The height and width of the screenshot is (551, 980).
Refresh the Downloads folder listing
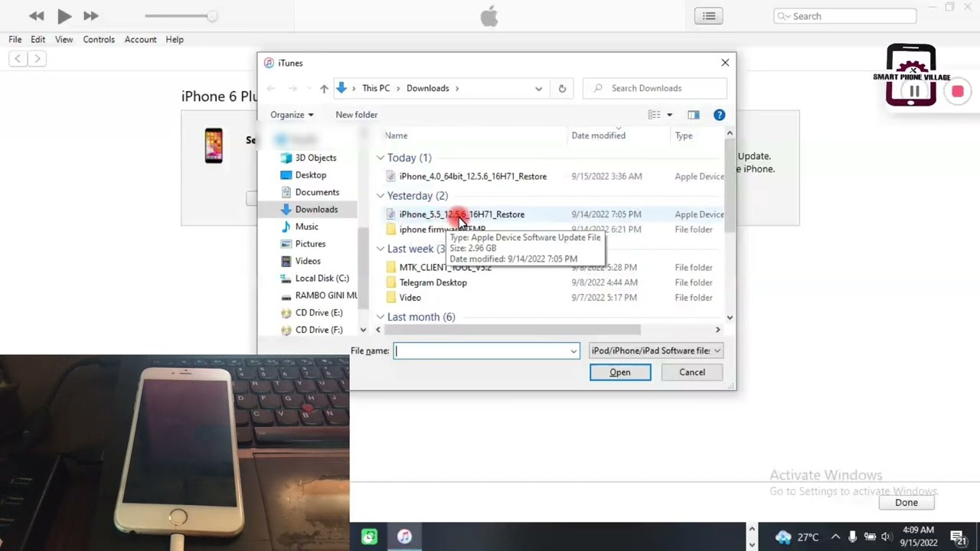562,89
